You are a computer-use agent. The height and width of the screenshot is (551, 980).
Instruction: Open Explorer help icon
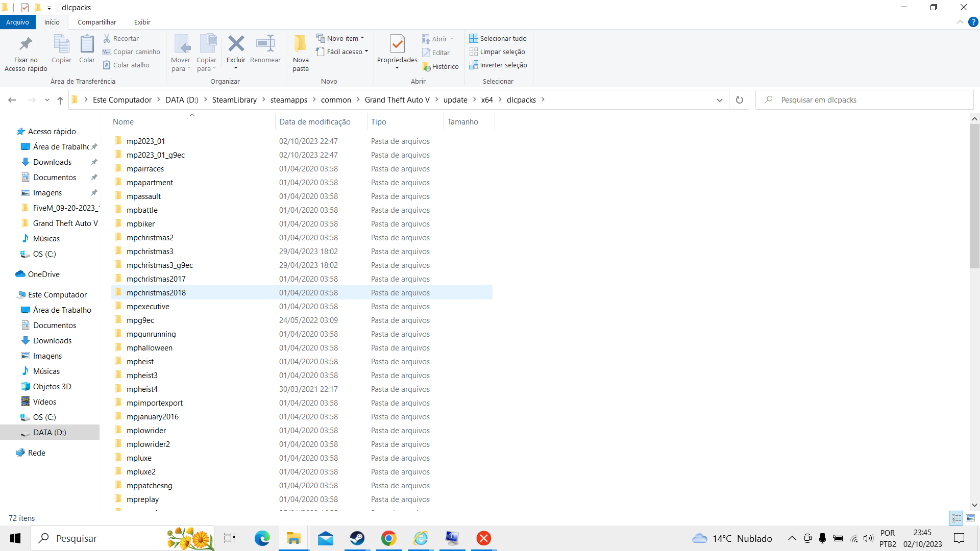coord(973,22)
